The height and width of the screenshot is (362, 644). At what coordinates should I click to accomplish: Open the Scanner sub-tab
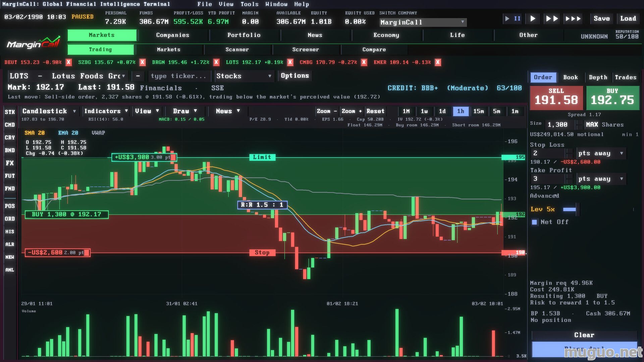click(237, 50)
